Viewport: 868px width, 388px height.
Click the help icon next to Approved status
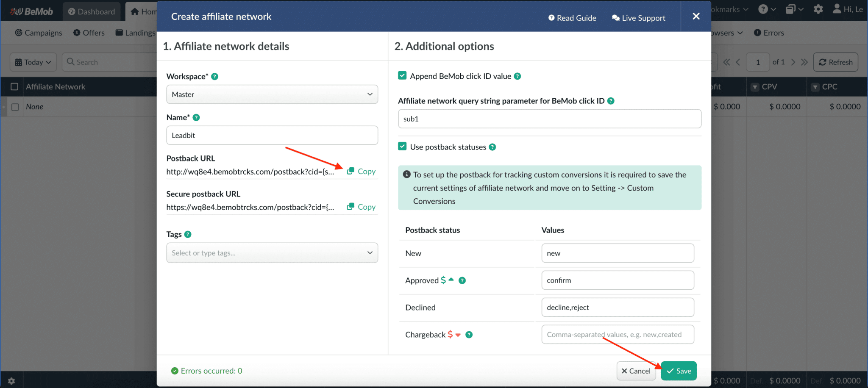click(x=462, y=280)
